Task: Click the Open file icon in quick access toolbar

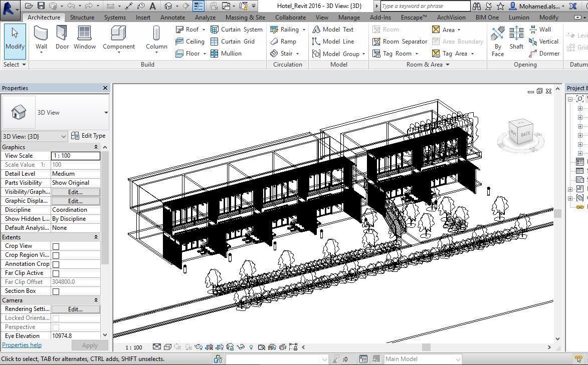Action: point(29,6)
